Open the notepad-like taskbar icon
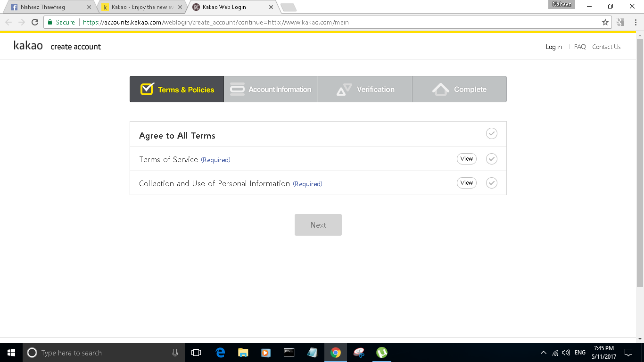Image resolution: width=644 pixels, height=362 pixels. [x=312, y=353]
